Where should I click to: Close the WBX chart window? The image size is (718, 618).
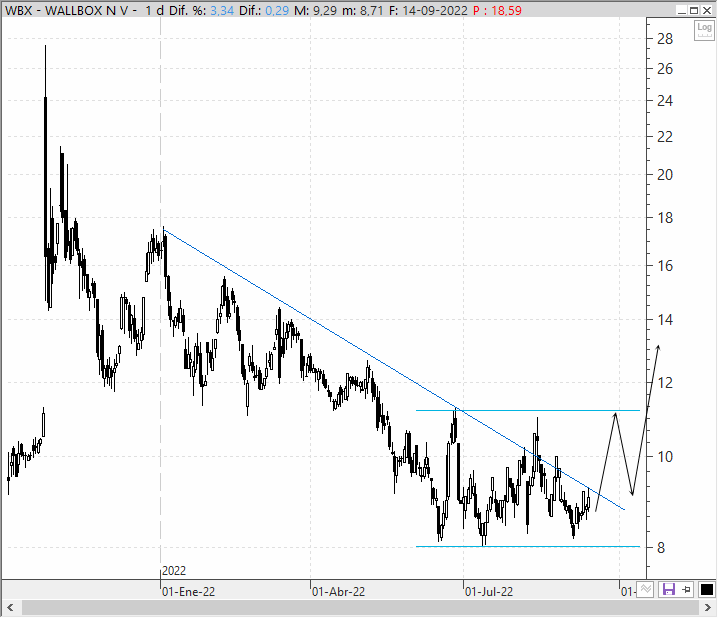(707, 10)
